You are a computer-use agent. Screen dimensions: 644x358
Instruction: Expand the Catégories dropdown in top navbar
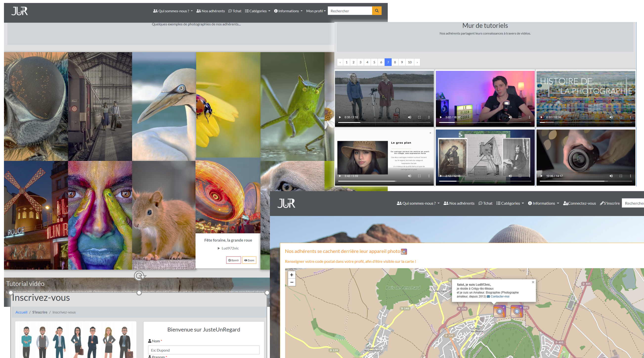point(258,11)
